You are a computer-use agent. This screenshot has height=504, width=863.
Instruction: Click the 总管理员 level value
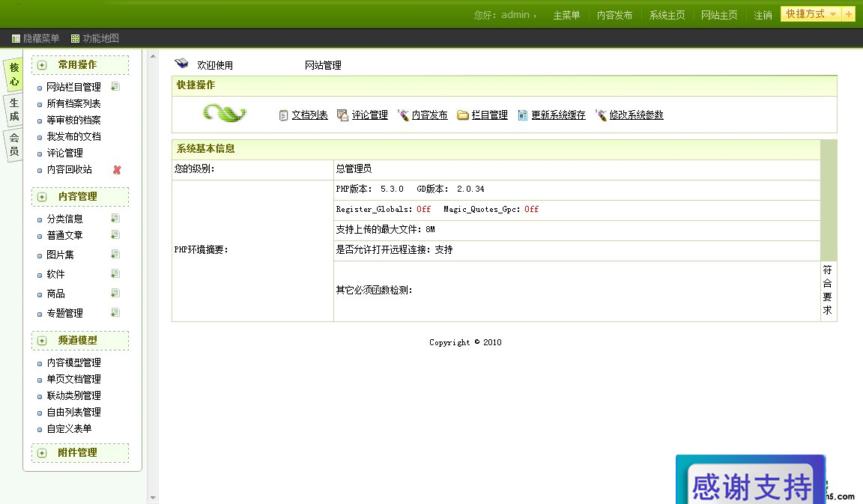354,169
